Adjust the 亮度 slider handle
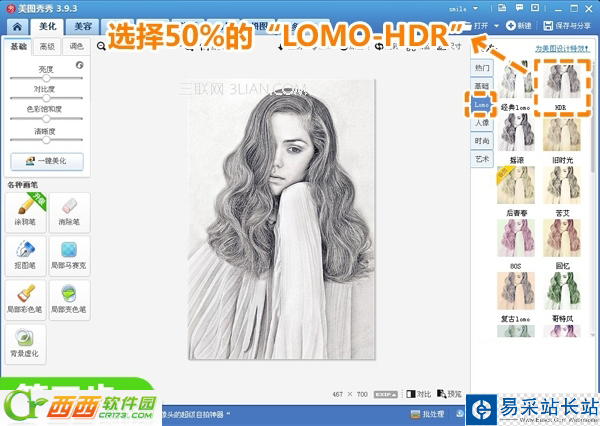The height and width of the screenshot is (426, 600). point(46,78)
